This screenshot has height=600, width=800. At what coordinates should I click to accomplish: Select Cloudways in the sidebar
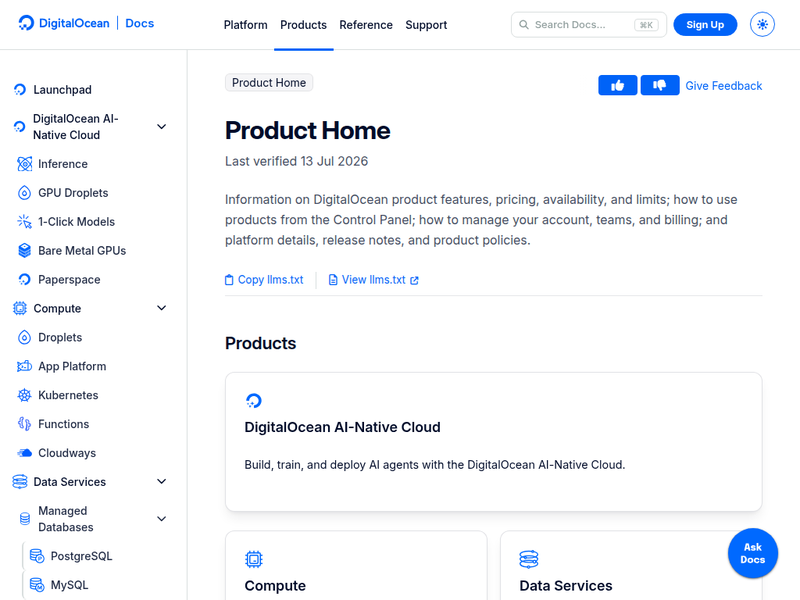pos(67,453)
